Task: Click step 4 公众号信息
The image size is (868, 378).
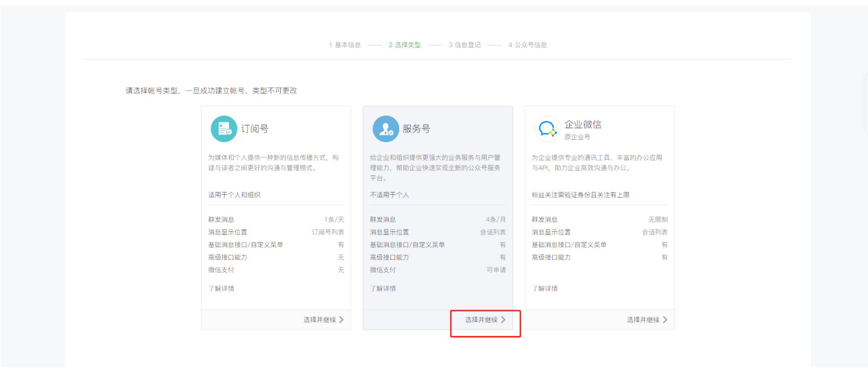Action: coord(527,45)
